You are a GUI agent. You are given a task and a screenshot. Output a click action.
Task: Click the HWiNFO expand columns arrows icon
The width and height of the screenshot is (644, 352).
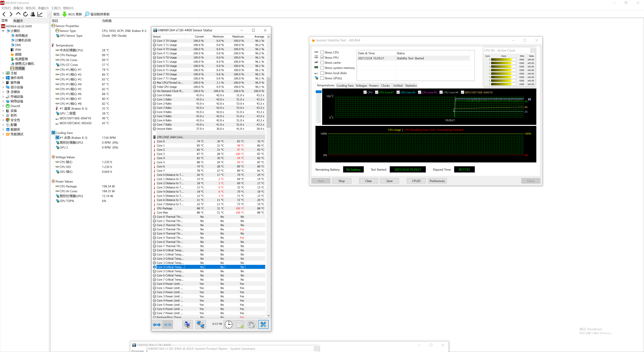coord(157,325)
